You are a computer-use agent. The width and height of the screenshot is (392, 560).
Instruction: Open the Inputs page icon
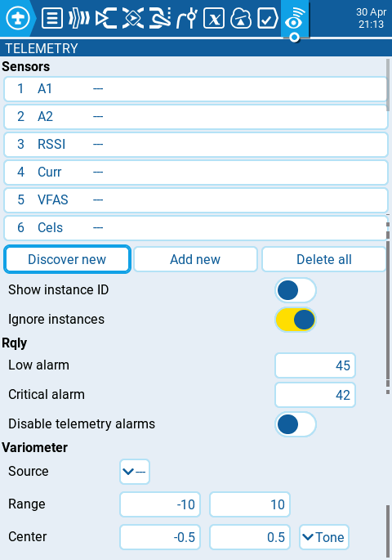click(106, 18)
